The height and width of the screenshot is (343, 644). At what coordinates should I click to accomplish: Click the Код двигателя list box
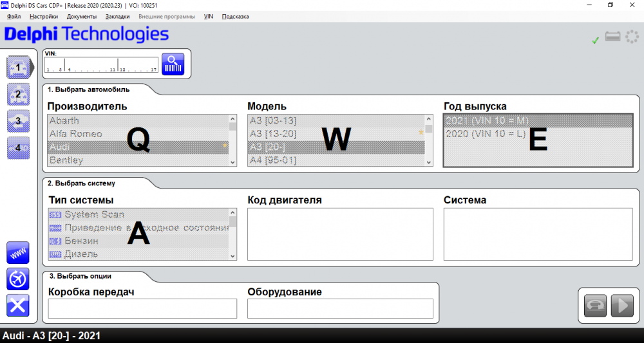pyautogui.click(x=340, y=234)
